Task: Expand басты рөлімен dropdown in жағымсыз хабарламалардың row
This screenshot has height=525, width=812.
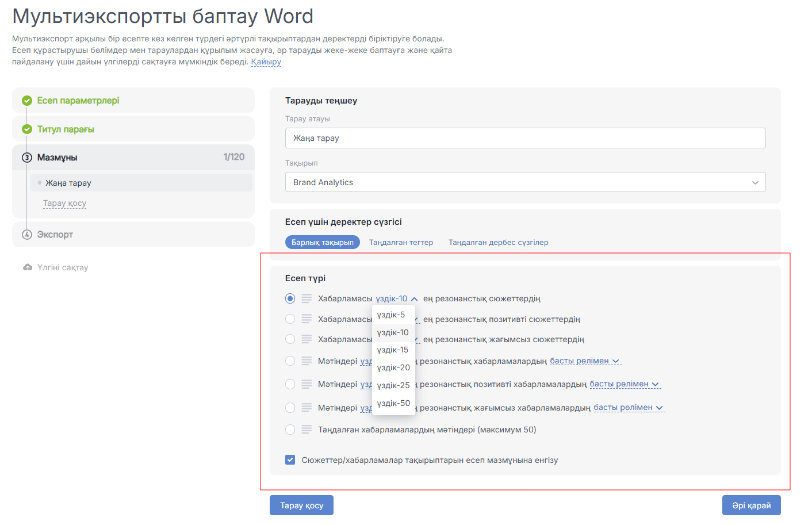Action: 660,408
